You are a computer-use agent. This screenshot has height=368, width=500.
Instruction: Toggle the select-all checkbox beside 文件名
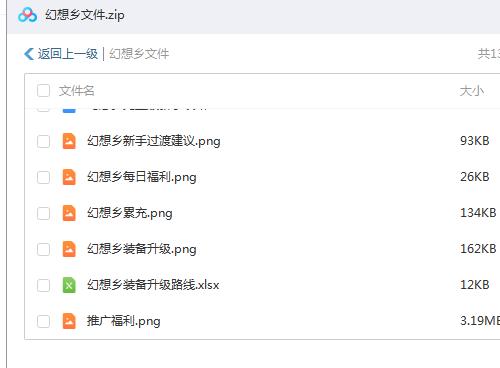[43, 91]
